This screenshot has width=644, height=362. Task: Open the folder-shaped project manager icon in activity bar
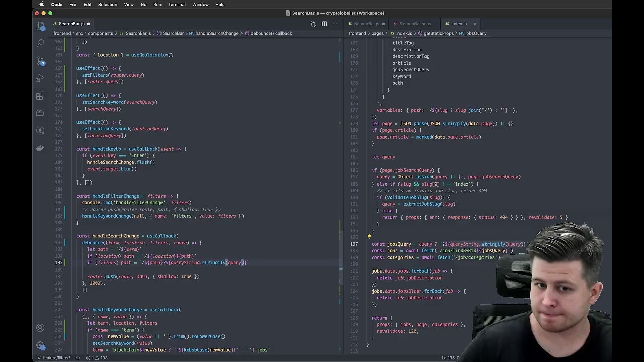[x=40, y=113]
